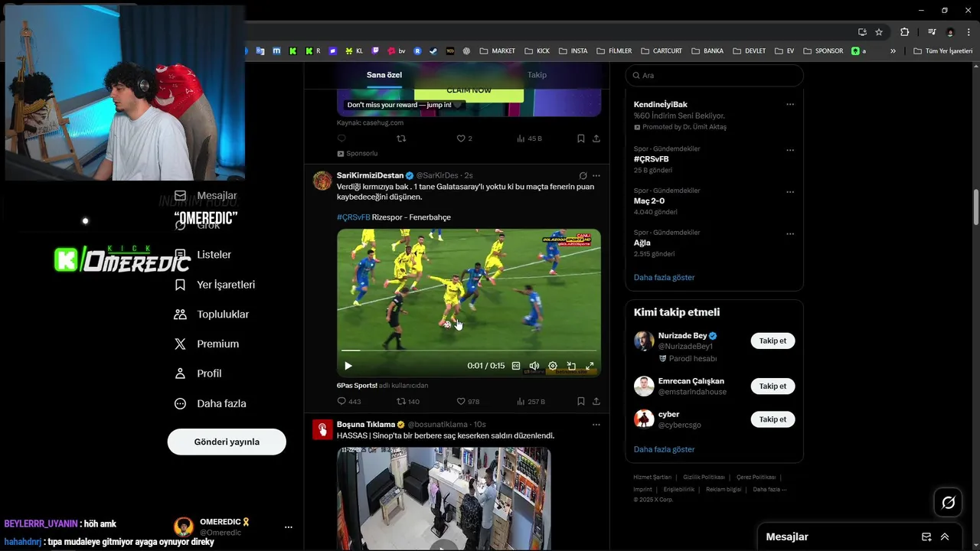The height and width of the screenshot is (551, 980).
Task: Seek along the football video progress bar
Action: coord(469,350)
